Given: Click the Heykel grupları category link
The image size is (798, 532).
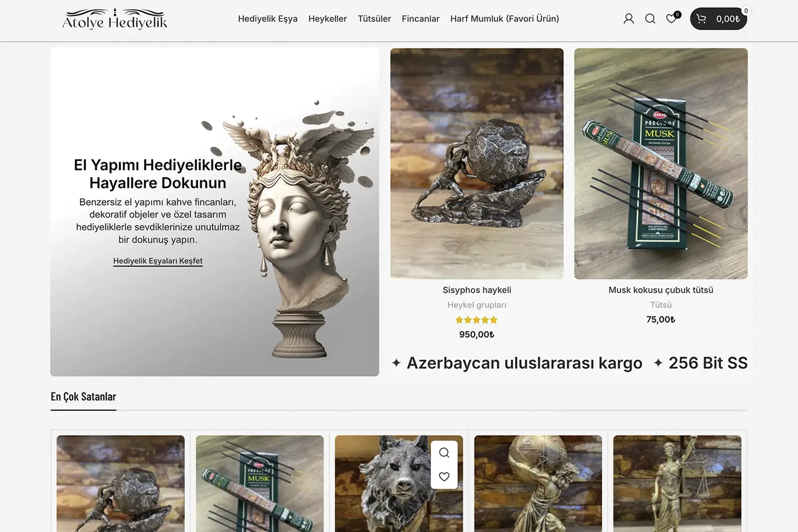Looking at the screenshot, I should [477, 305].
